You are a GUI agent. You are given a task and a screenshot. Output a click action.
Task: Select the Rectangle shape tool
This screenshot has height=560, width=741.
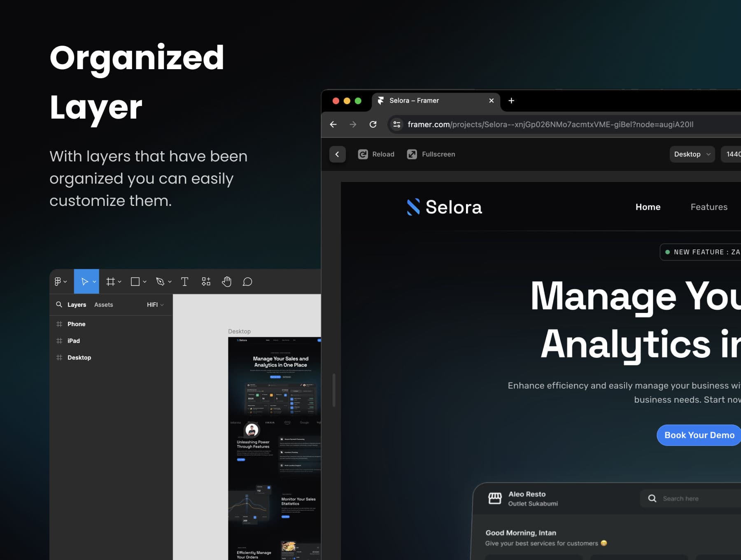click(x=135, y=282)
